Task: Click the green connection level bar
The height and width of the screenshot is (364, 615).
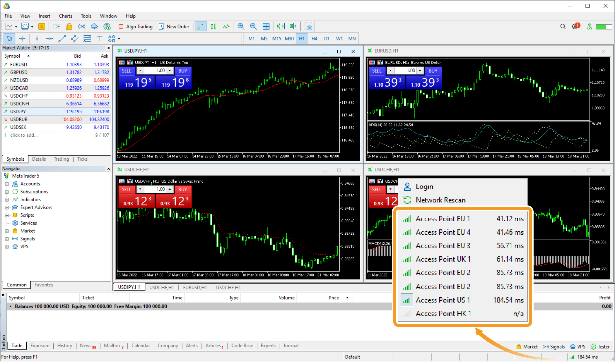Action: 603,27
